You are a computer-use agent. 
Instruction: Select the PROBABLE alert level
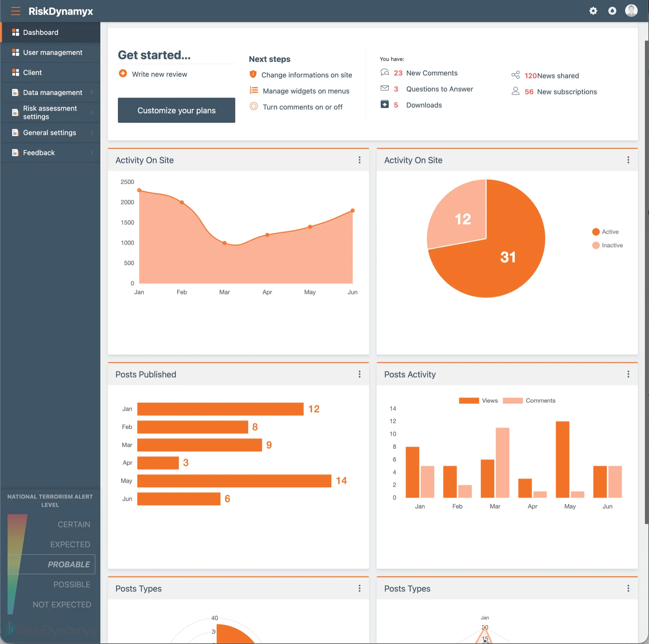tap(69, 564)
